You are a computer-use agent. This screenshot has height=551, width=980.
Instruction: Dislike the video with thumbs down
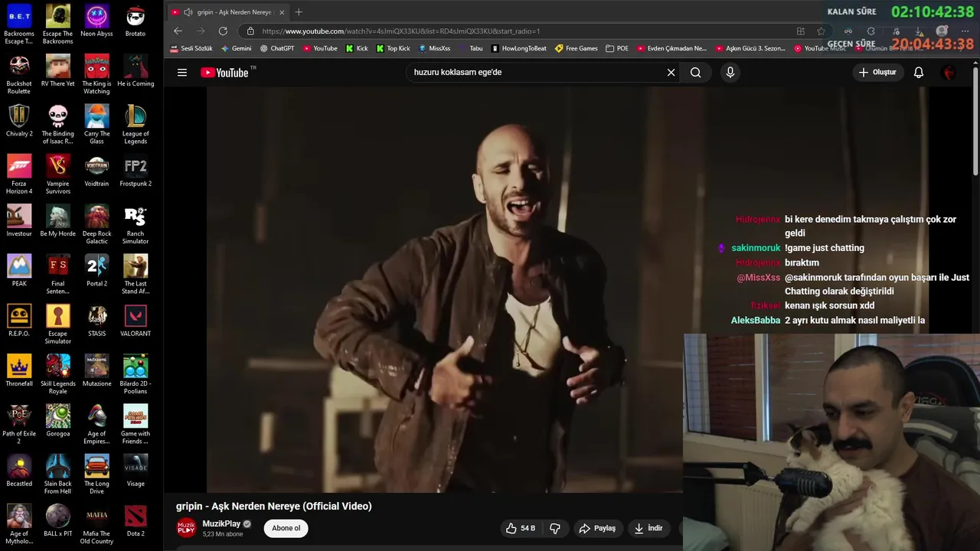(x=555, y=528)
